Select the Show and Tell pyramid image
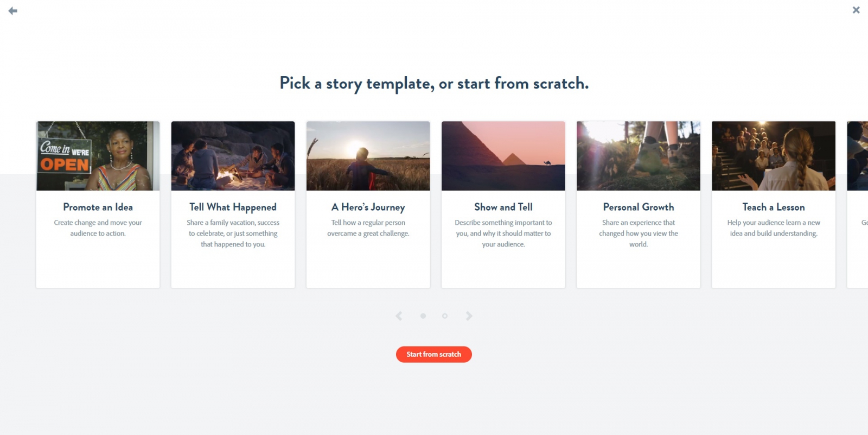 503,156
